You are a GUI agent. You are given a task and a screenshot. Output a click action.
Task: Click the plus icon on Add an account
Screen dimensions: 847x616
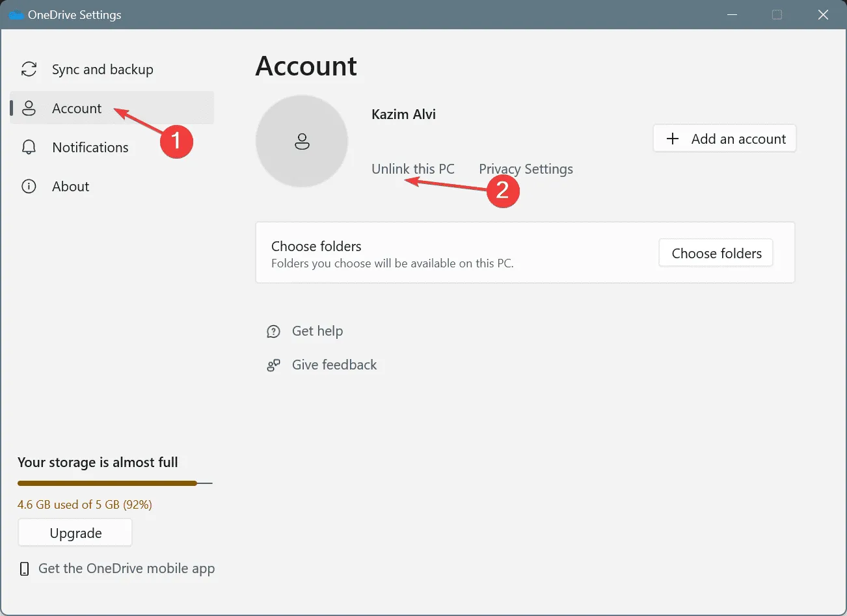pos(673,139)
